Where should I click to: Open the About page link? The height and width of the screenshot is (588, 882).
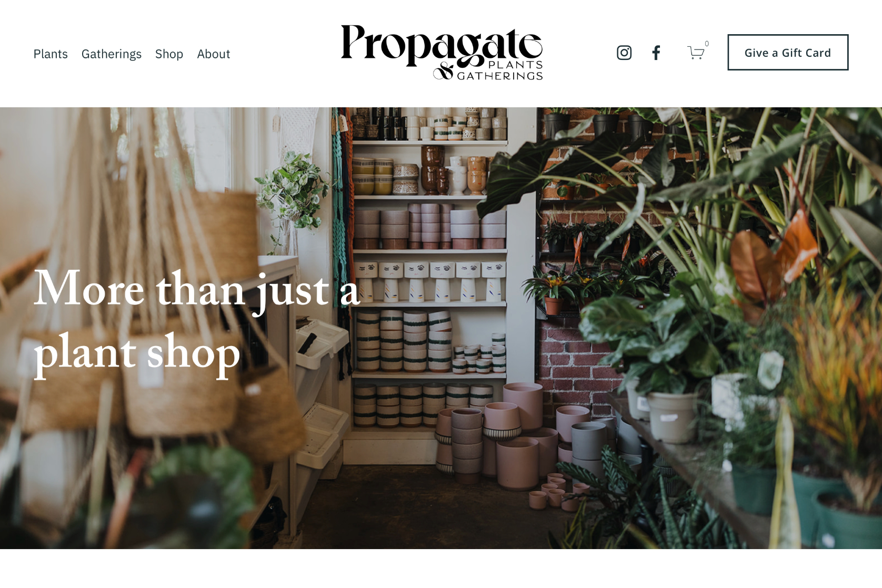coord(214,54)
